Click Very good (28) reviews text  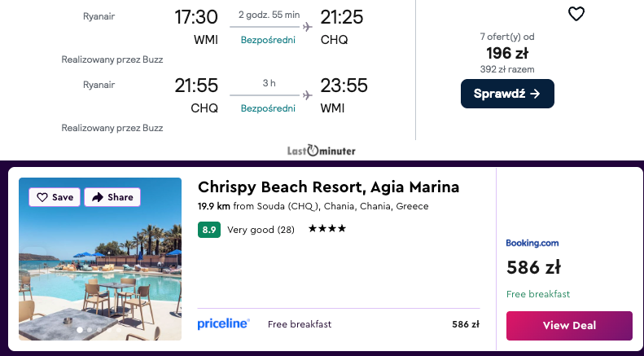(261, 230)
